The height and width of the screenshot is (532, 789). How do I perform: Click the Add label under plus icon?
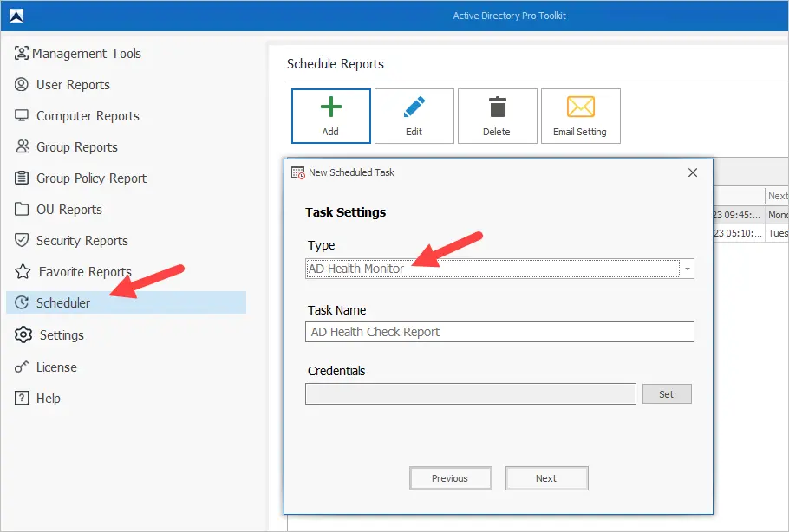[x=330, y=132]
